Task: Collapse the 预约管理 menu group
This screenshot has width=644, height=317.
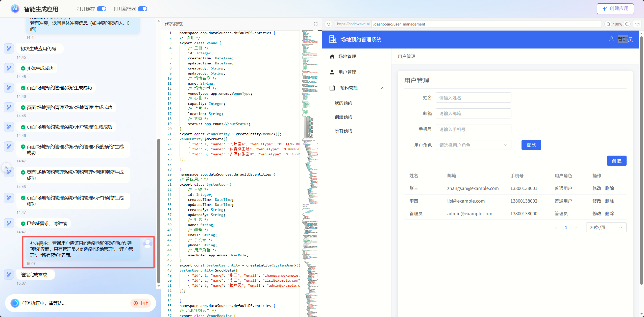Action: click(x=383, y=88)
